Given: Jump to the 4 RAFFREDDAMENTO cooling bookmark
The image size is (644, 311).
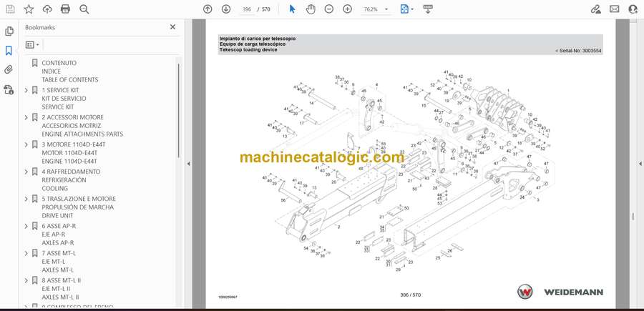Looking at the screenshot, I should point(72,172).
